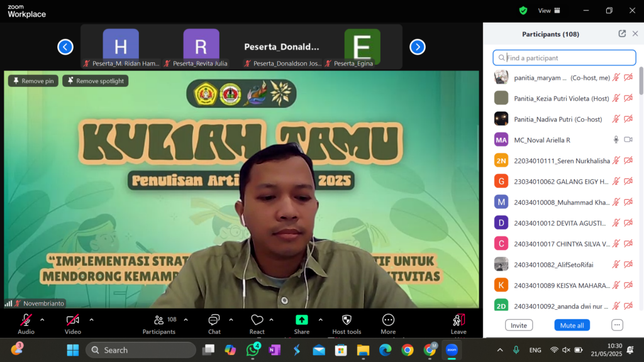Open the More options icon
The height and width of the screenshot is (362, 644).
click(x=388, y=321)
